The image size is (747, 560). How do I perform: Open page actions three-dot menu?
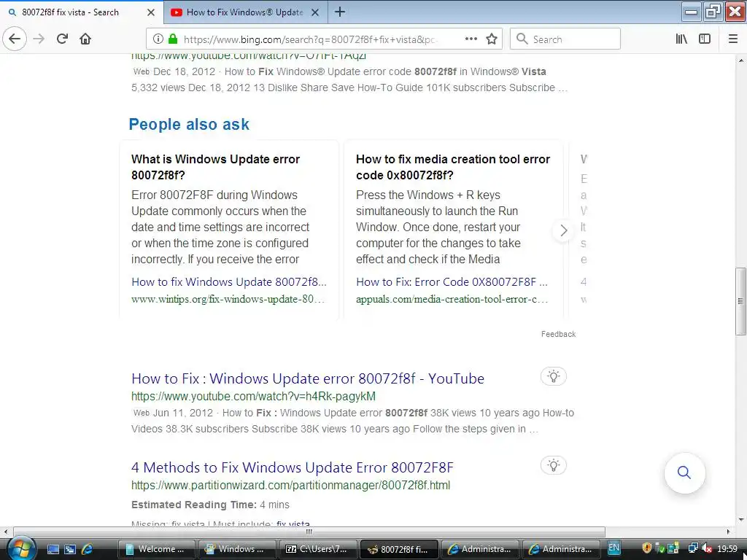[x=471, y=39]
